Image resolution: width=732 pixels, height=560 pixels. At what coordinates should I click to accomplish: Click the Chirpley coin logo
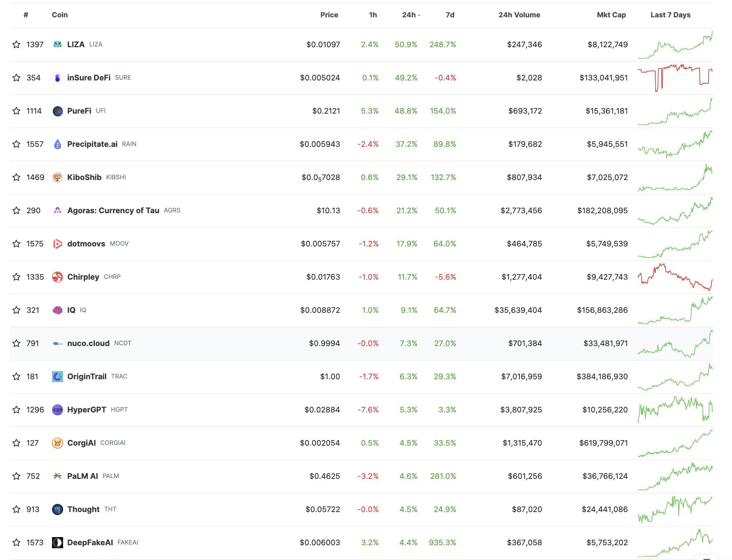(x=58, y=277)
